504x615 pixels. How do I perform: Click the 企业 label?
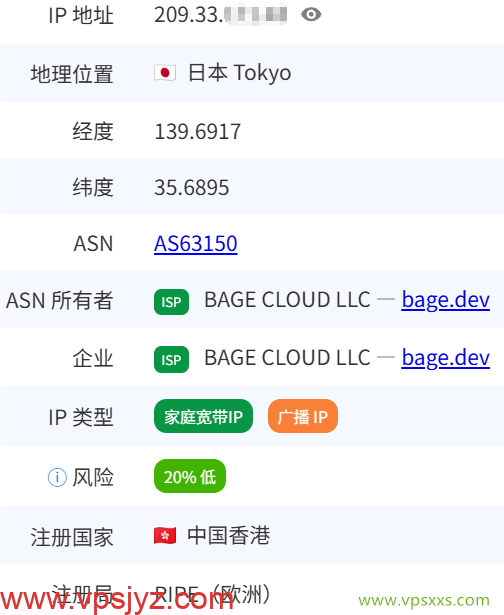pos(93,358)
